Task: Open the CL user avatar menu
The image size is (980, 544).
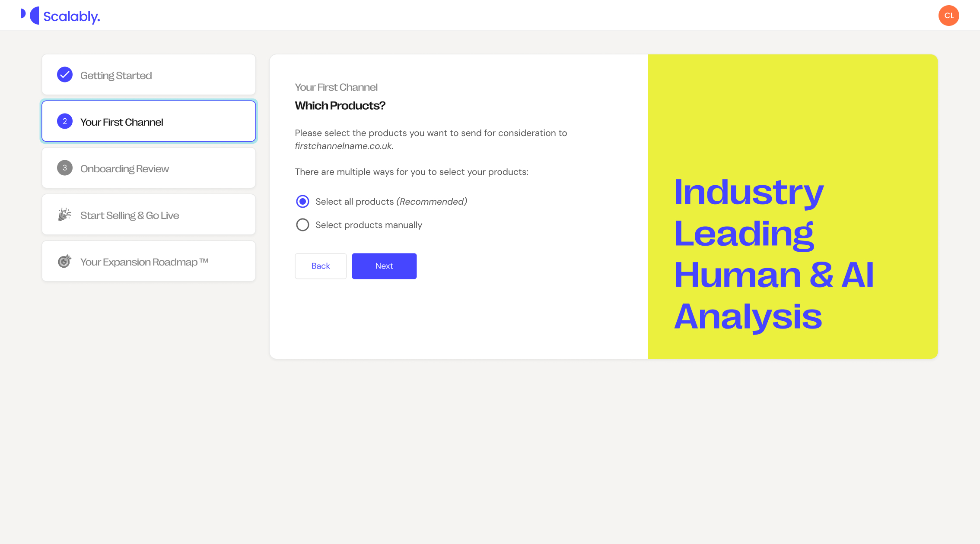Action: pos(948,16)
